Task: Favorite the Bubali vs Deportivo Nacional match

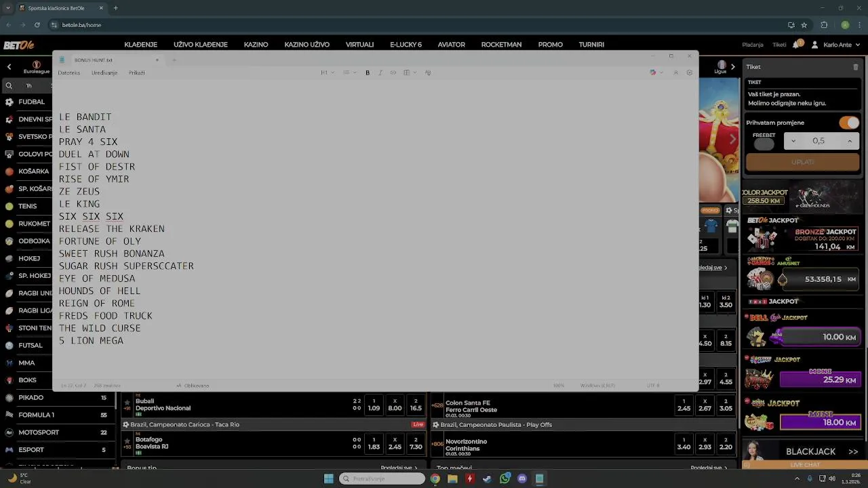Action: point(127,403)
